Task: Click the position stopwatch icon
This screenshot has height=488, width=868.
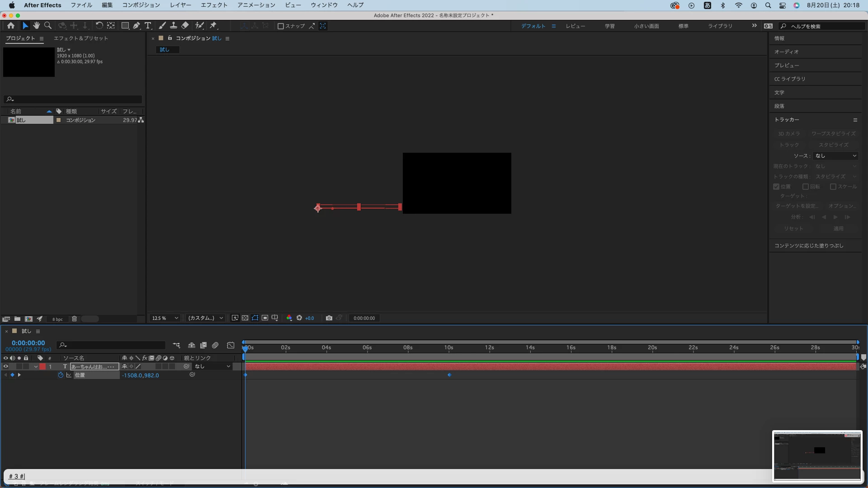Action: tap(61, 375)
